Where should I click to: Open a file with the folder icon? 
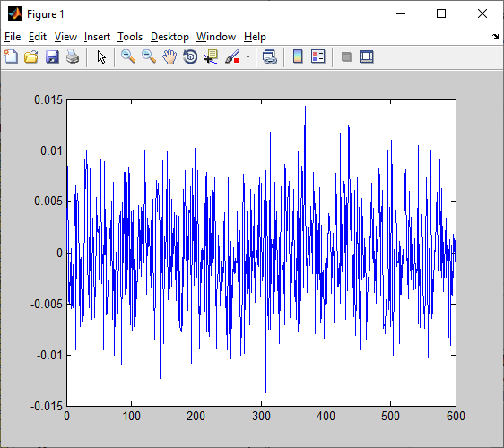pos(31,56)
